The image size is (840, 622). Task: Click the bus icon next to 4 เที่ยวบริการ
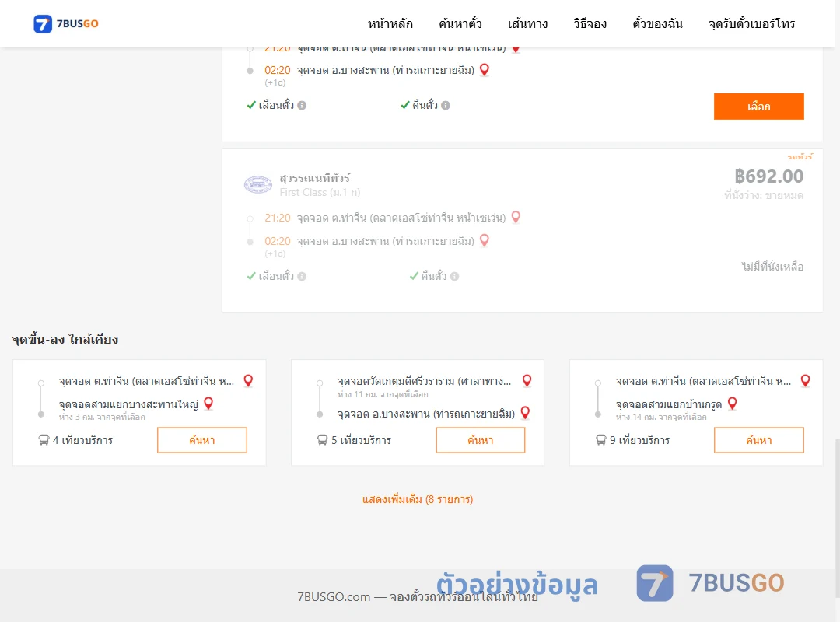[x=44, y=440]
